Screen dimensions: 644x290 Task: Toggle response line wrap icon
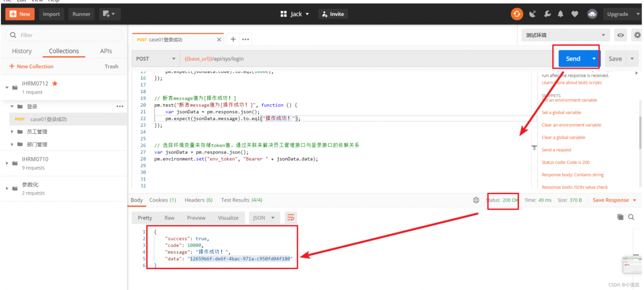coord(290,218)
